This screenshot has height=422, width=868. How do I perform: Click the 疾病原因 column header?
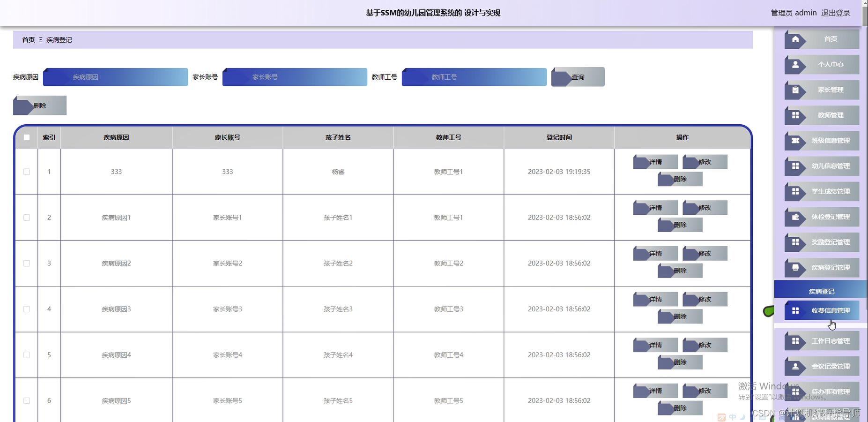click(116, 137)
